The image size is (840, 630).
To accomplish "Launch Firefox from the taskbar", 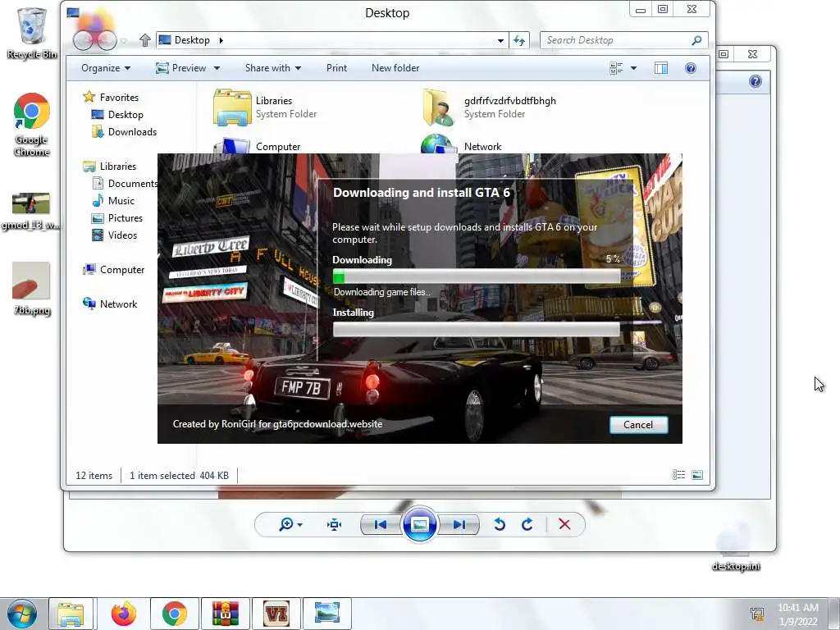I will pos(124,614).
